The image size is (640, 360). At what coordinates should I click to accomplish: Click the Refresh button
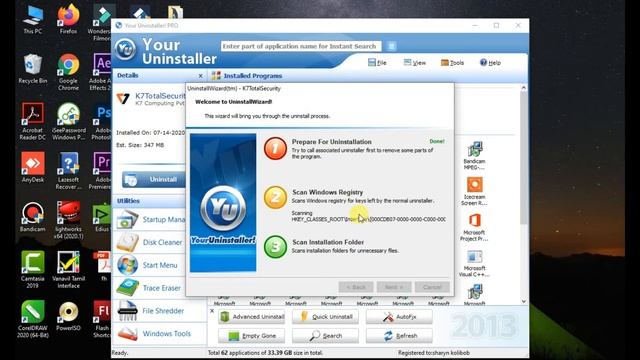(x=399, y=336)
